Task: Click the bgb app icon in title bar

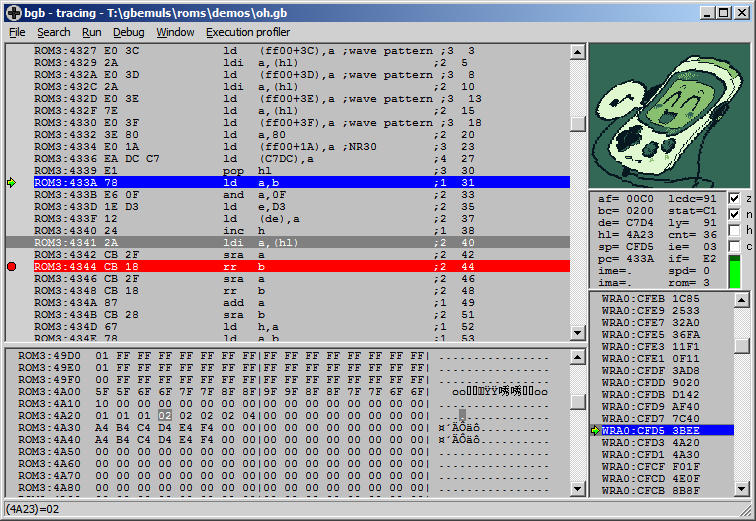Action: [x=14, y=13]
